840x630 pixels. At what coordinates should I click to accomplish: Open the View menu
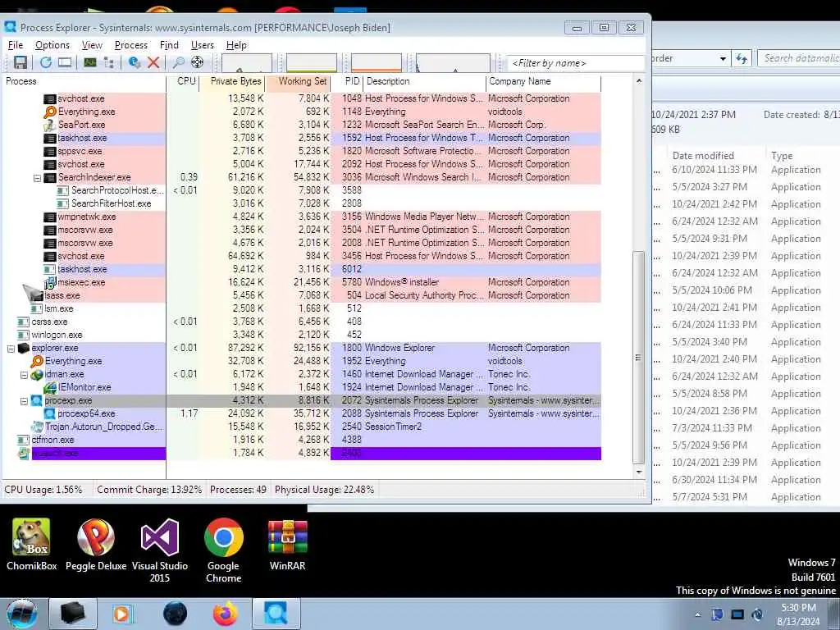pyautogui.click(x=92, y=45)
